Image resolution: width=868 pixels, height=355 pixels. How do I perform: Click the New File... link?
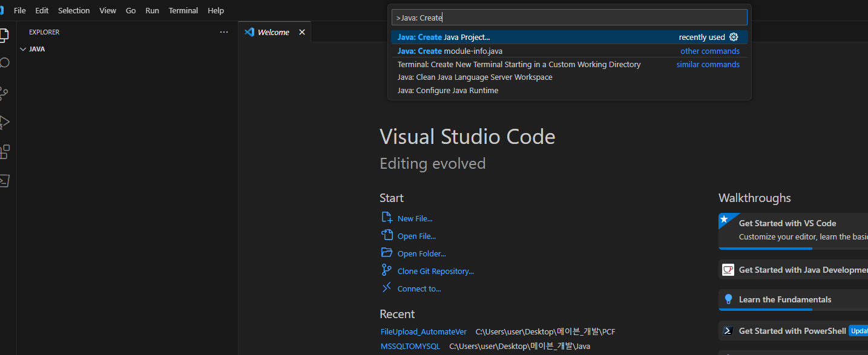(x=415, y=218)
